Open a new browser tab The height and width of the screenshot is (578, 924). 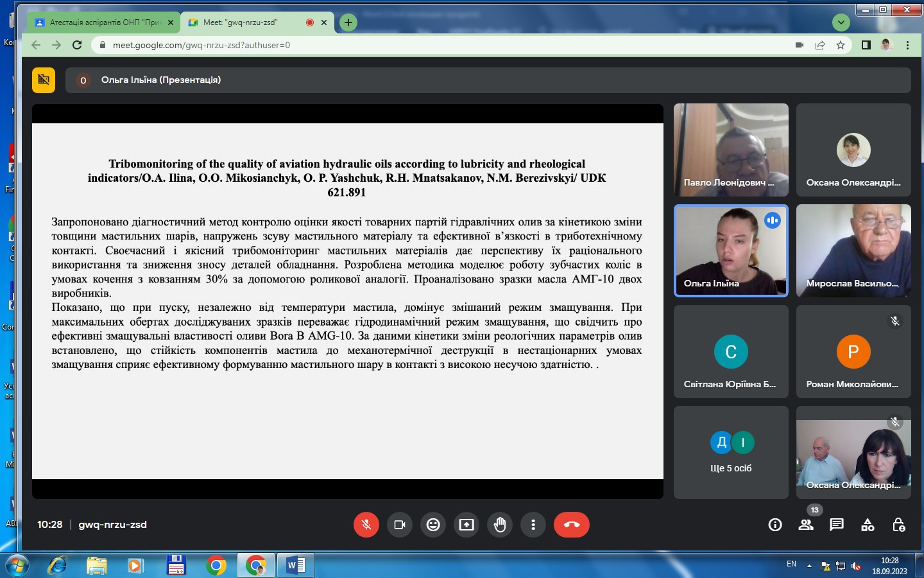pyautogui.click(x=348, y=22)
